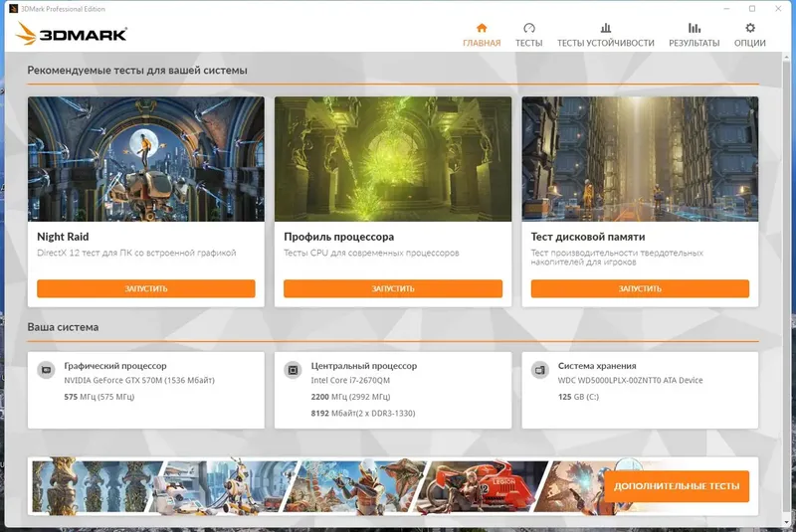Image resolution: width=796 pixels, height=532 pixels.
Task: Switch to ТЕСТЫ tab label
Action: pyautogui.click(x=529, y=43)
